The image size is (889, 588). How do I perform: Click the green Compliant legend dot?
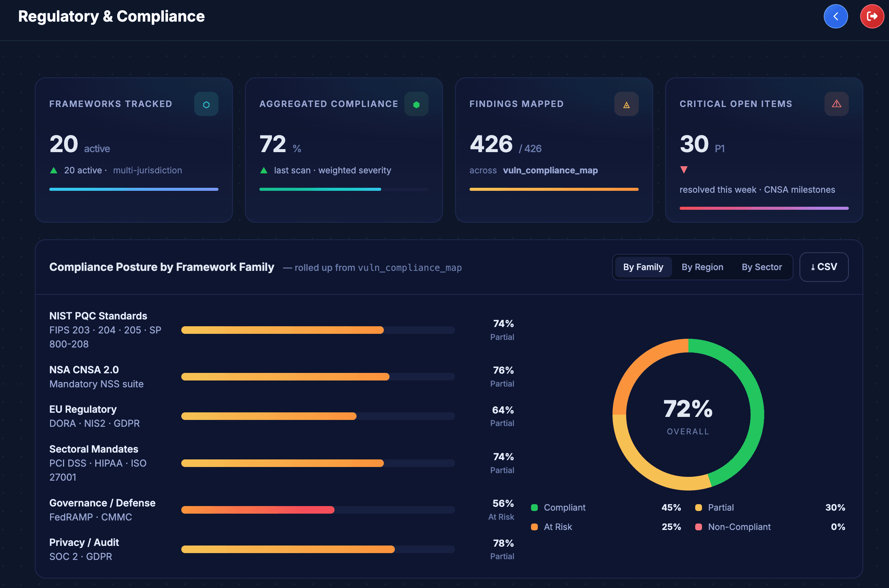point(534,508)
